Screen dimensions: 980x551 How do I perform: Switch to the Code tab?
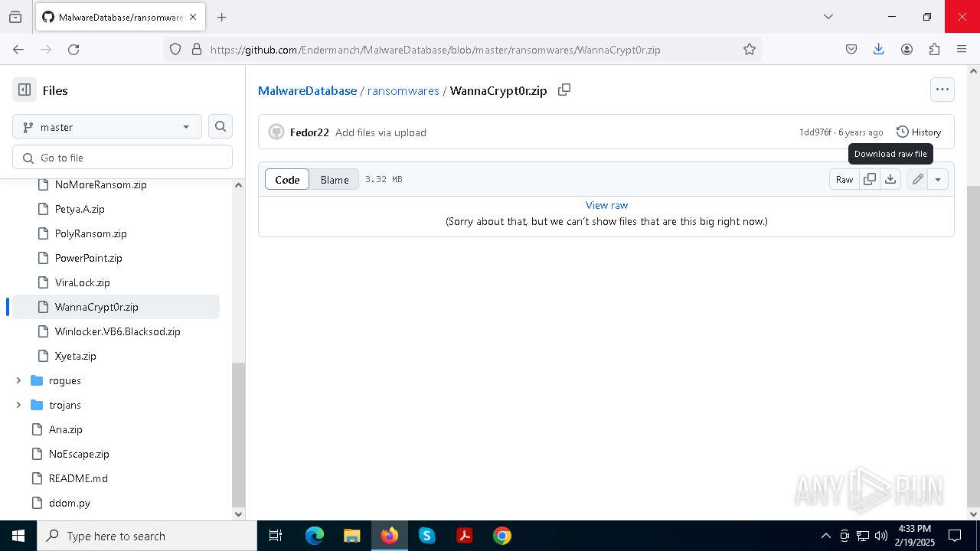click(287, 180)
